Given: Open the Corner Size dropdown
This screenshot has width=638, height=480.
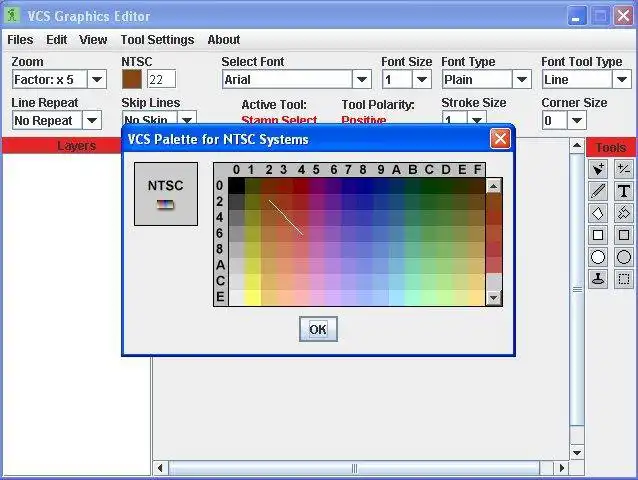Looking at the screenshot, I should pyautogui.click(x=577, y=120).
